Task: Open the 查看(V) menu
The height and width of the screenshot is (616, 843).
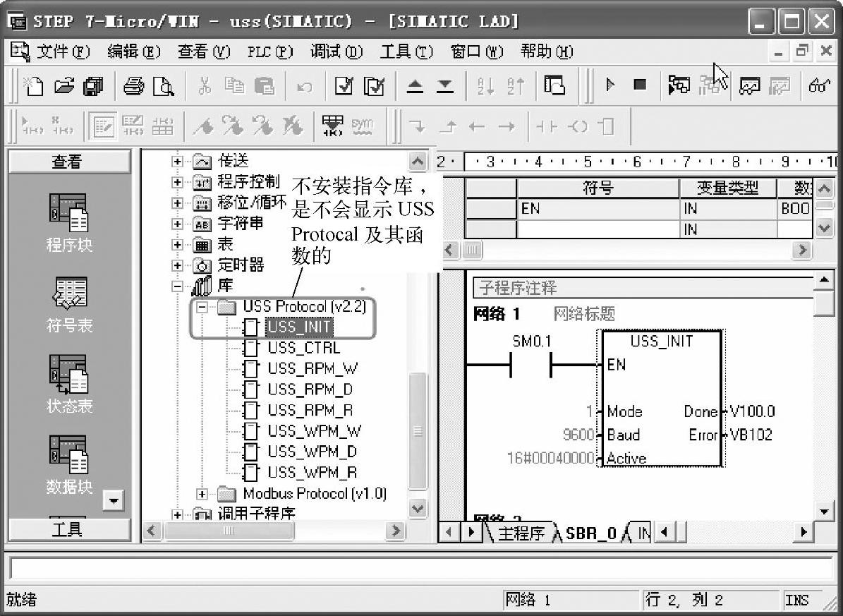Action: coord(204,52)
